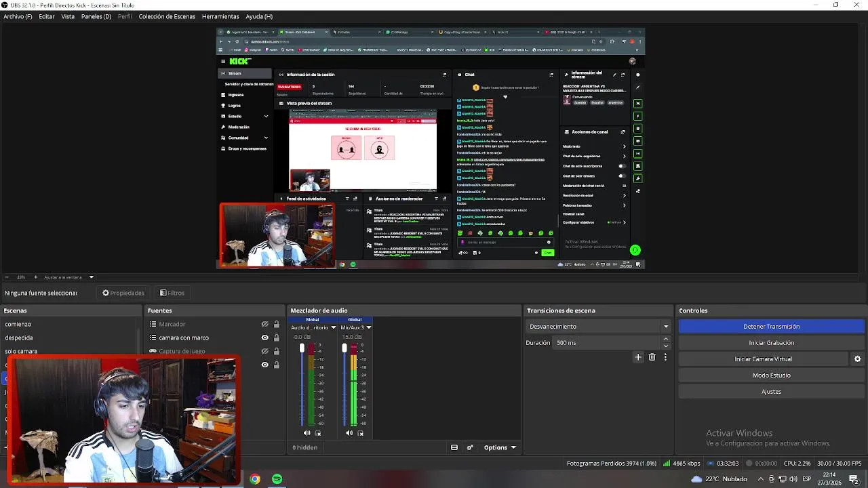Click the Marcador source list icon

point(153,324)
